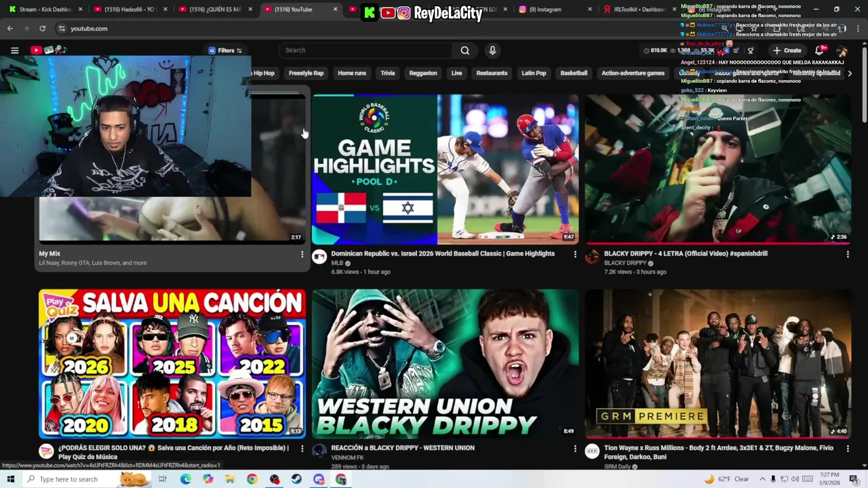
Task: Show hidden system tray icons chevron
Action: coord(762,479)
